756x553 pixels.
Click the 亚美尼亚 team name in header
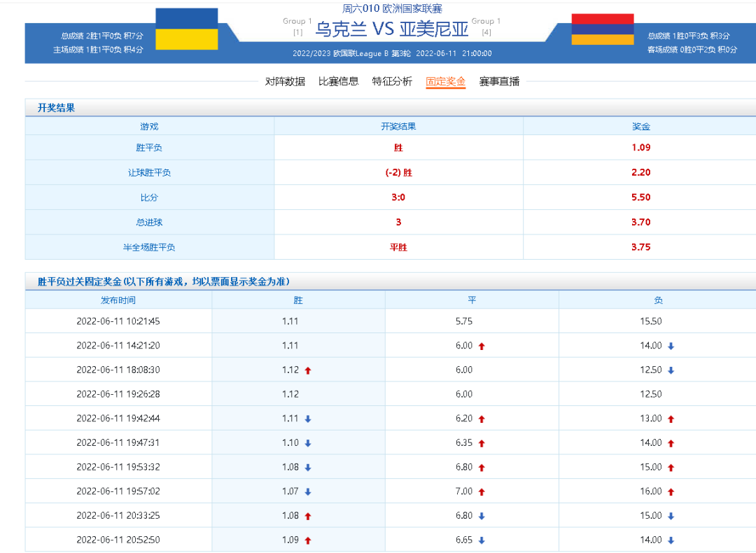433,30
